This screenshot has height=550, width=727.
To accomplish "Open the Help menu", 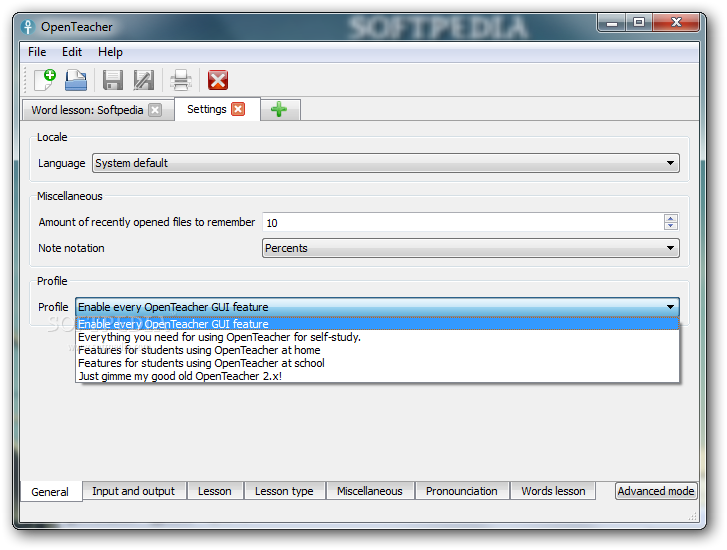I will pos(110,52).
